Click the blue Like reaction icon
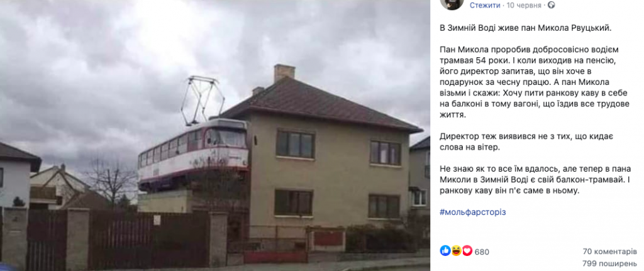Screen dimensions: 644x271 pos(445,250)
